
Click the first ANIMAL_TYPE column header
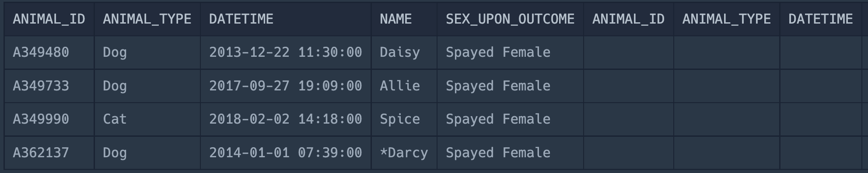pyautogui.click(x=147, y=19)
